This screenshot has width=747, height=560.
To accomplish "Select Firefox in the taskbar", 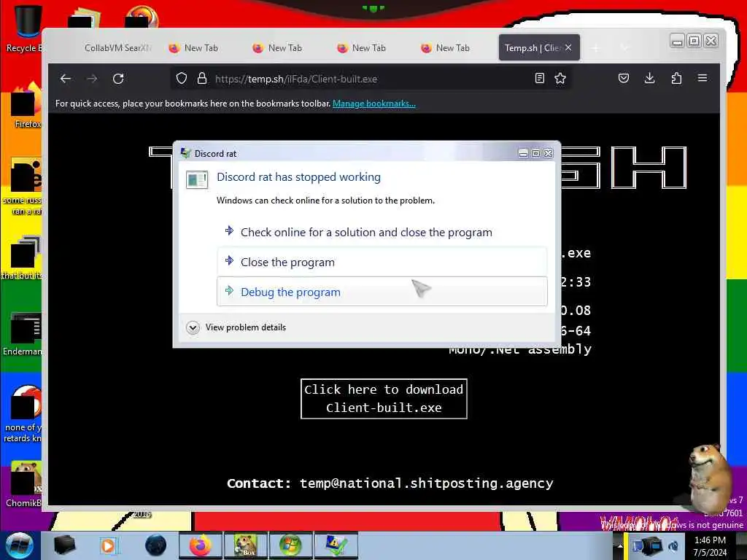I will (201, 545).
